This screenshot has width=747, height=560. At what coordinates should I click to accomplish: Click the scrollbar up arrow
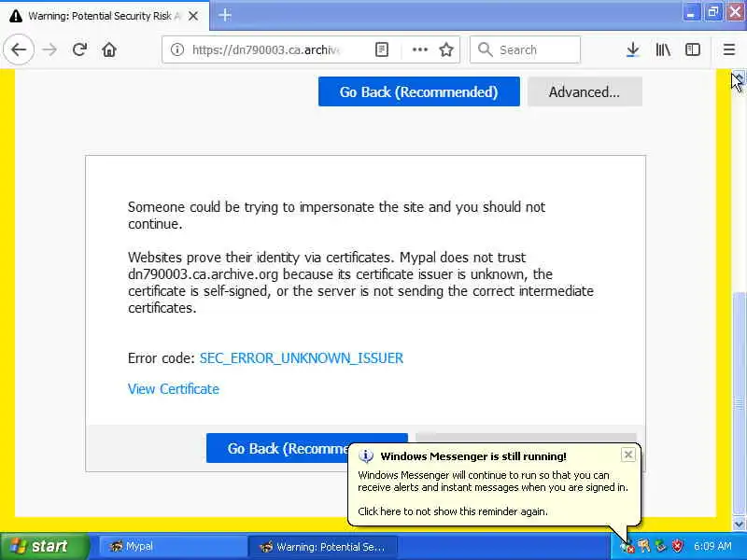point(739,77)
